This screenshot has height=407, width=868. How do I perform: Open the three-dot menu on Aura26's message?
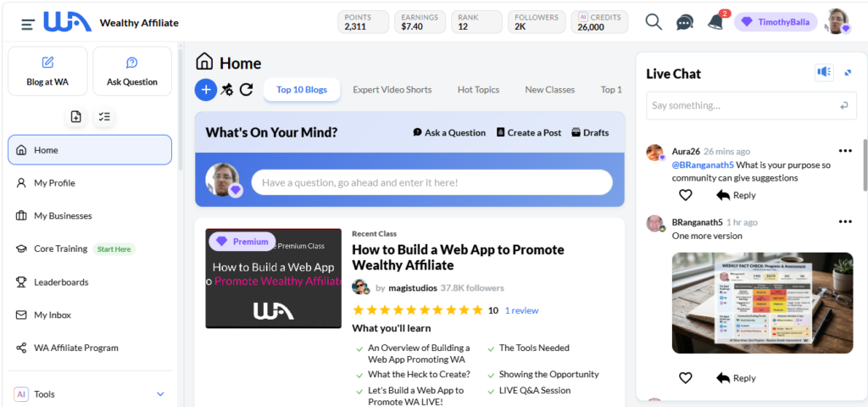click(845, 151)
